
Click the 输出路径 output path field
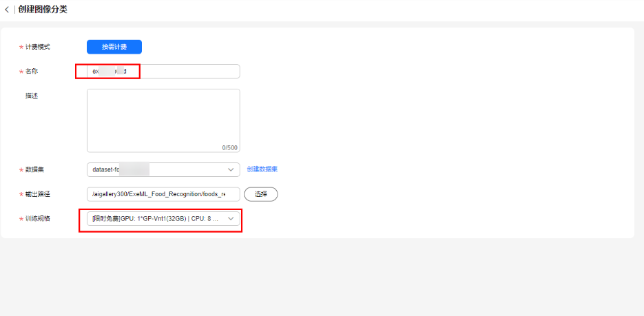[x=163, y=194]
